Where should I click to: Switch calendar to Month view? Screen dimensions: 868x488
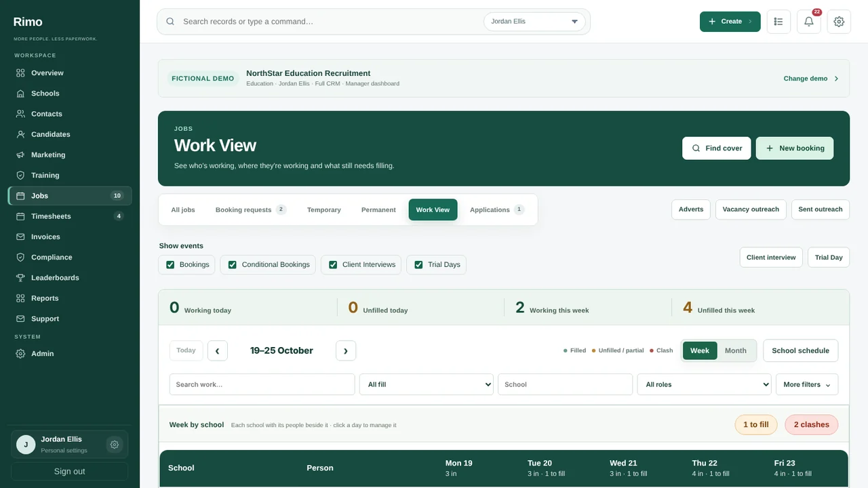736,350
